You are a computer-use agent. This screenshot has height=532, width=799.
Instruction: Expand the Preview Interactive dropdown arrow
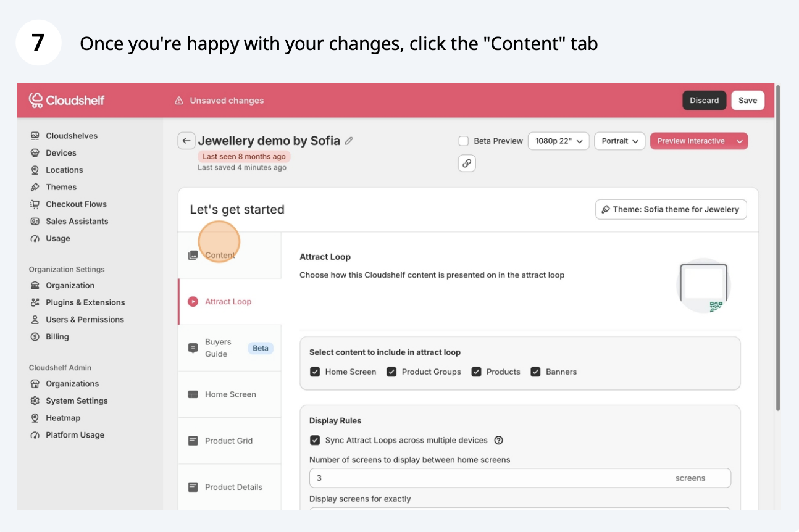[740, 141]
